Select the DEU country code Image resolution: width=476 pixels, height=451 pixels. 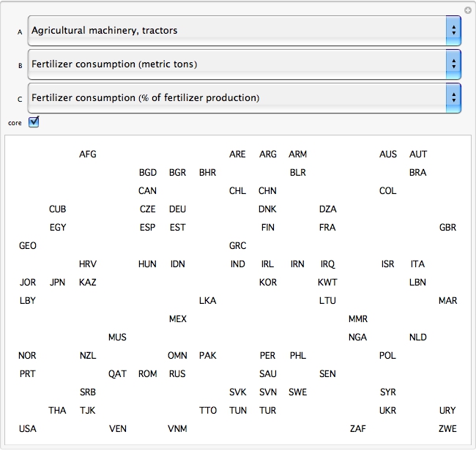coord(178,209)
